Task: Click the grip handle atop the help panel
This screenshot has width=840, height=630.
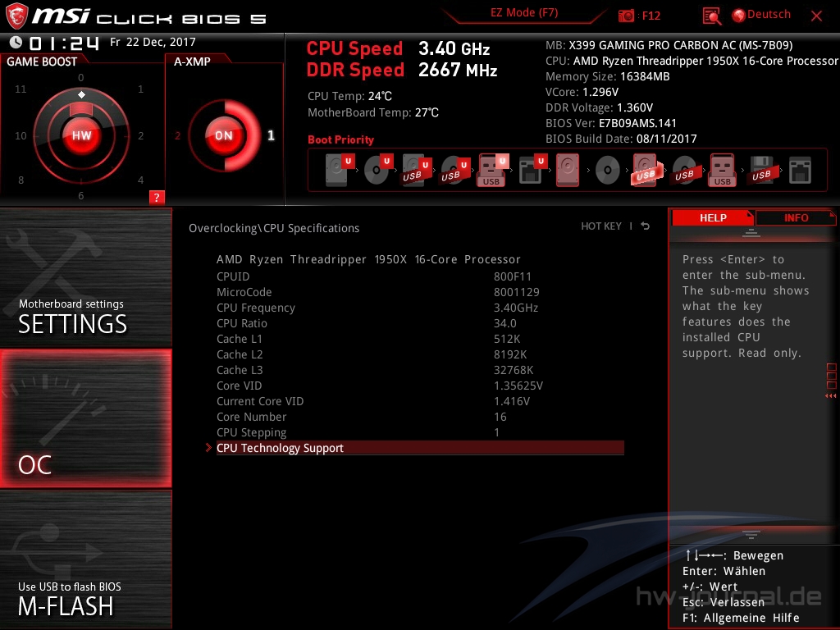Action: [751, 233]
